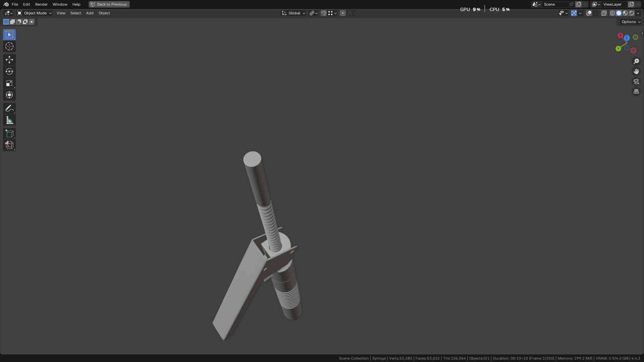Switch to wireframe viewport shading
The width and height of the screenshot is (644, 362).
pyautogui.click(x=612, y=13)
